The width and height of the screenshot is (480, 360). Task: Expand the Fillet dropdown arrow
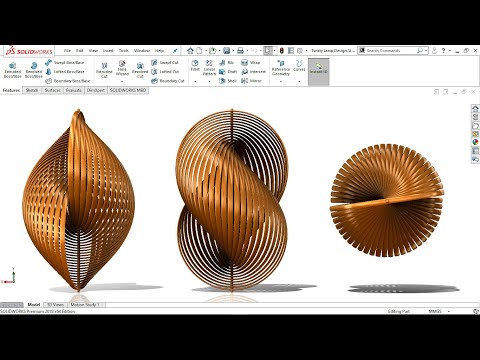(195, 81)
